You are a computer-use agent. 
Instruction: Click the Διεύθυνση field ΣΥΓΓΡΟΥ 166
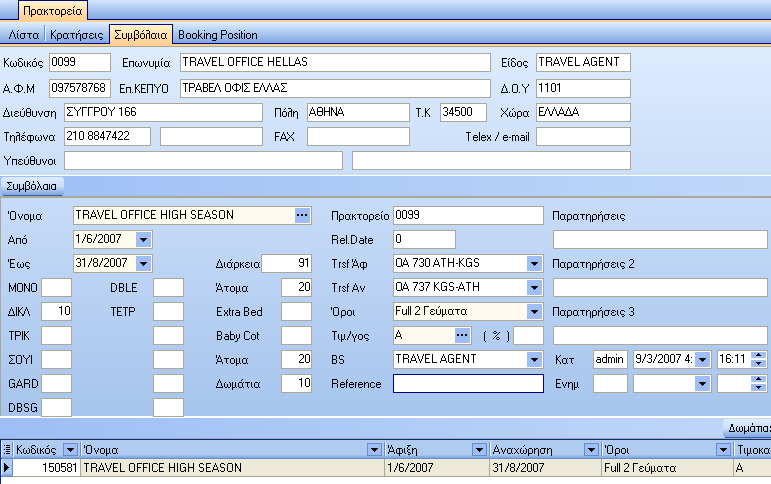tap(163, 113)
